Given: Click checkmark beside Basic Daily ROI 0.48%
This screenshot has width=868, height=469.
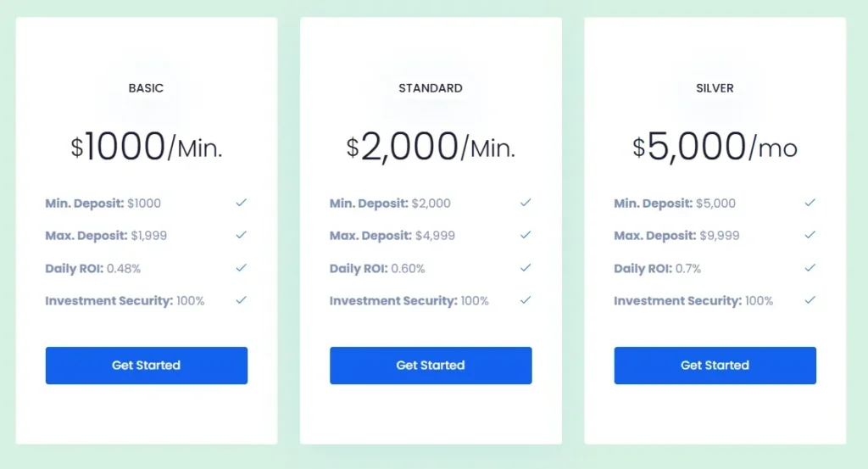Looking at the screenshot, I should (x=242, y=267).
